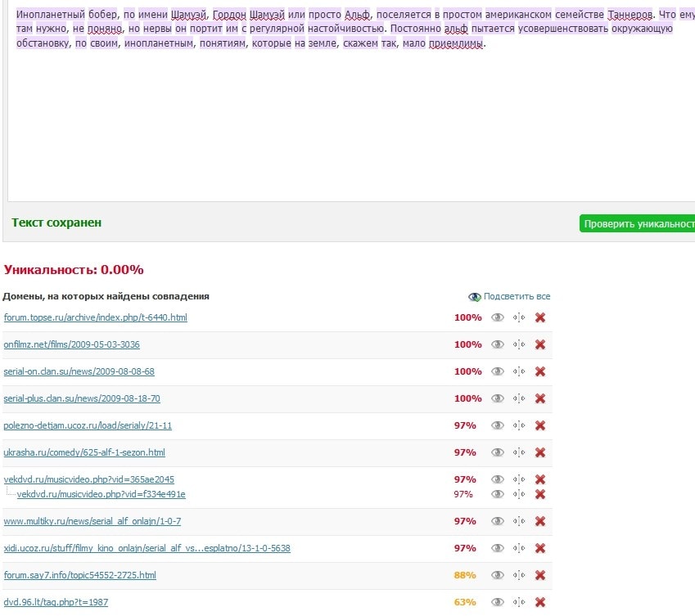Click the 63% value for dvd.96.lt
The image size is (695, 616).
click(x=464, y=602)
